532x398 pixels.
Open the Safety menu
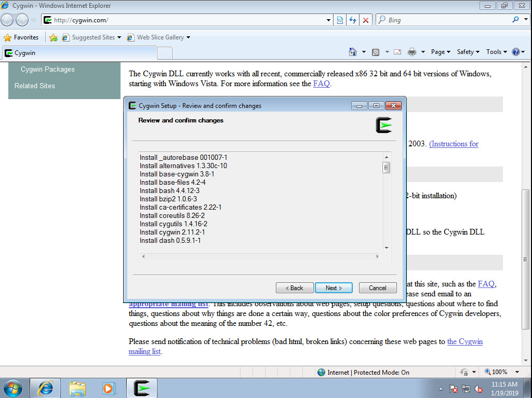point(468,52)
